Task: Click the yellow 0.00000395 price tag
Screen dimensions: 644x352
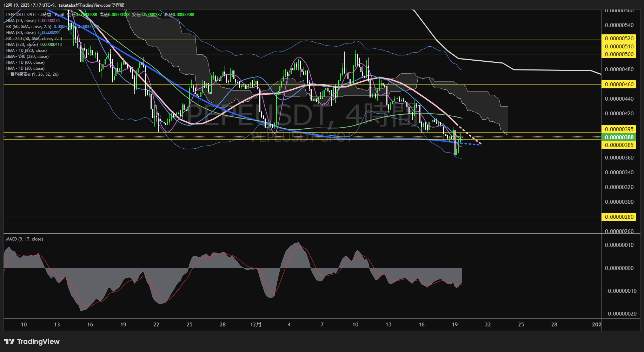Action: point(619,129)
